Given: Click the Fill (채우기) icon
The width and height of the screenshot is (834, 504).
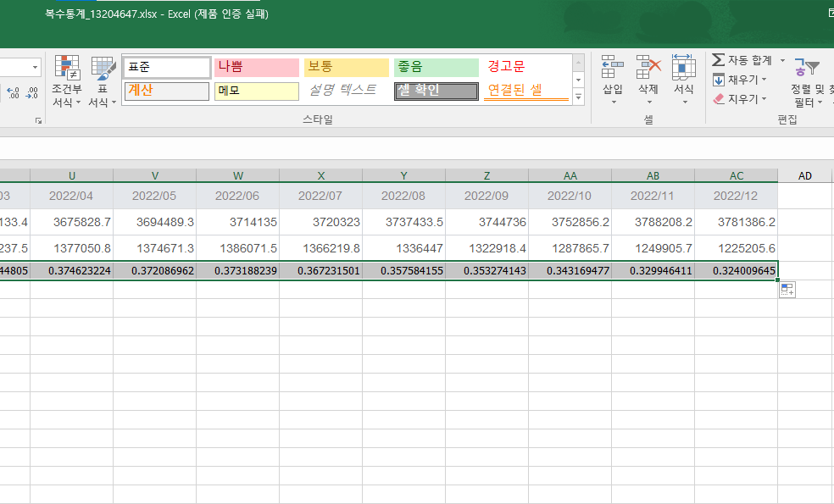Looking at the screenshot, I should tap(719, 80).
